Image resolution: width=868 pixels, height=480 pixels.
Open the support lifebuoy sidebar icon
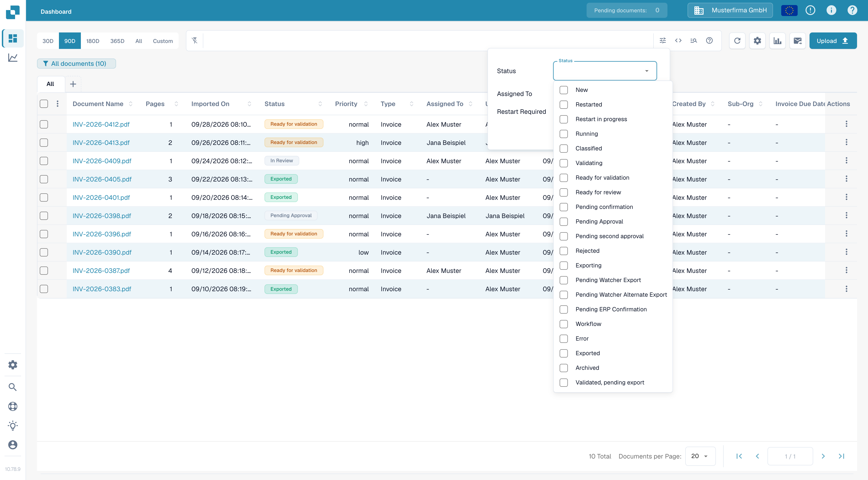[x=13, y=406]
